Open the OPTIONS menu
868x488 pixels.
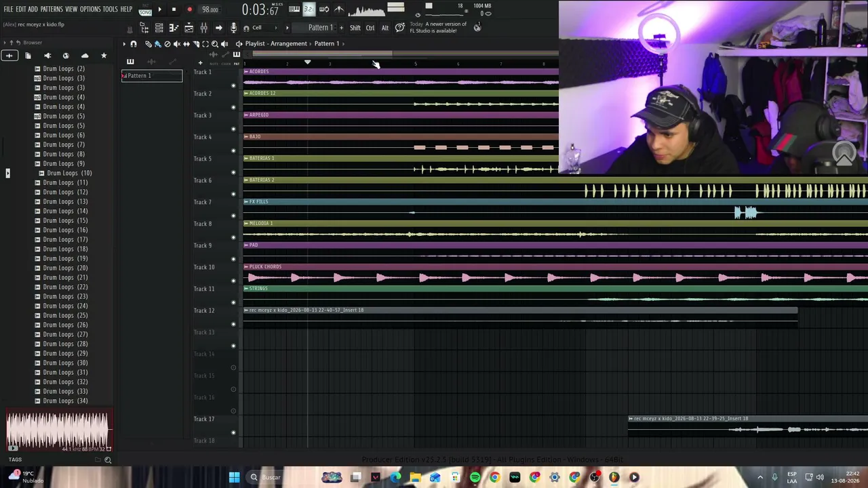pyautogui.click(x=90, y=9)
